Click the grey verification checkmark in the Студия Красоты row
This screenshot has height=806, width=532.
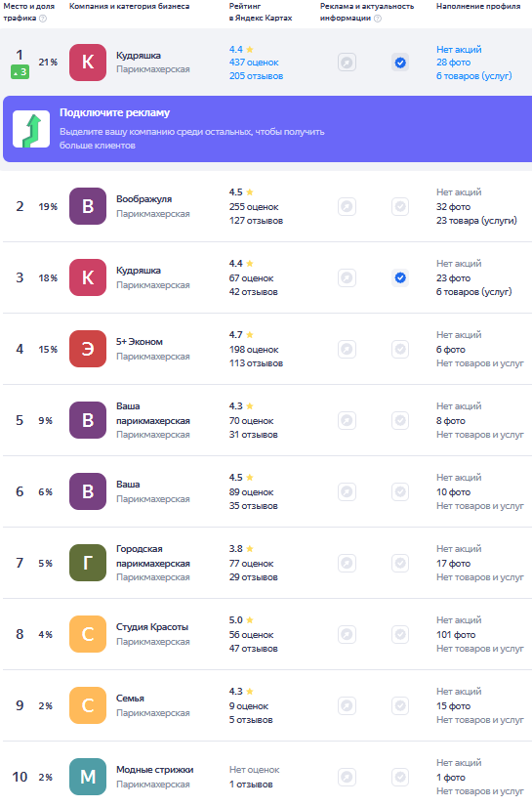(x=400, y=635)
